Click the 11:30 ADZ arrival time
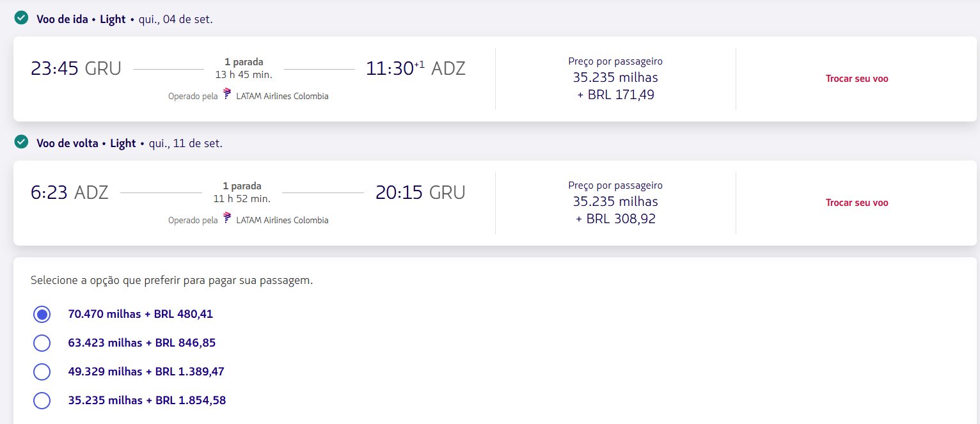Image resolution: width=980 pixels, height=424 pixels. (416, 68)
